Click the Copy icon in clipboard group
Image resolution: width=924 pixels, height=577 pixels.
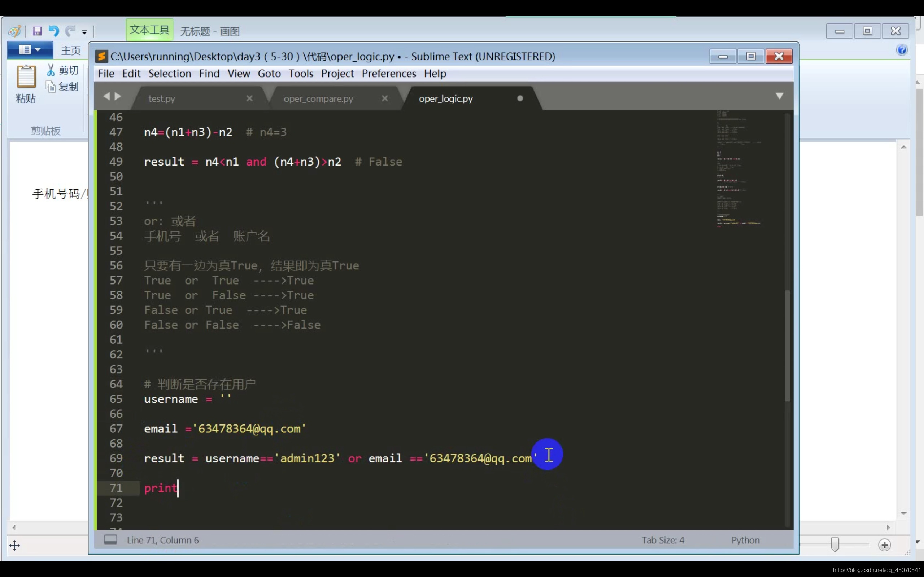(x=51, y=87)
